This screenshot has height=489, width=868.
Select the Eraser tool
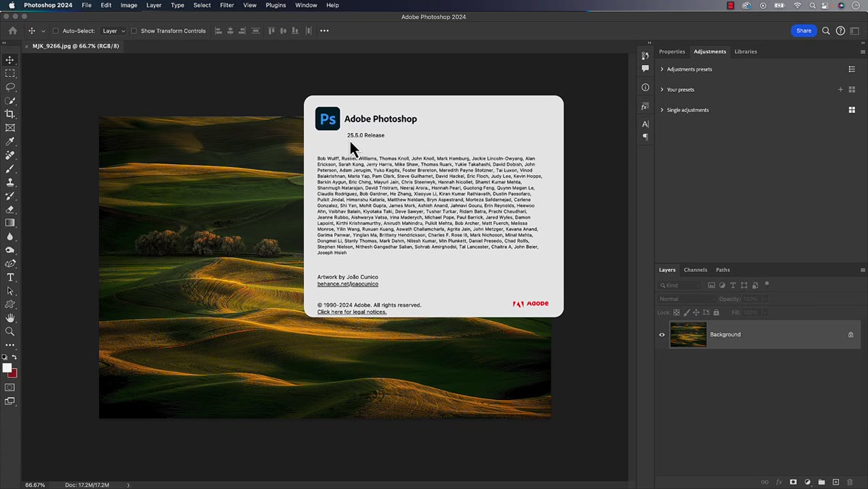[x=10, y=210]
